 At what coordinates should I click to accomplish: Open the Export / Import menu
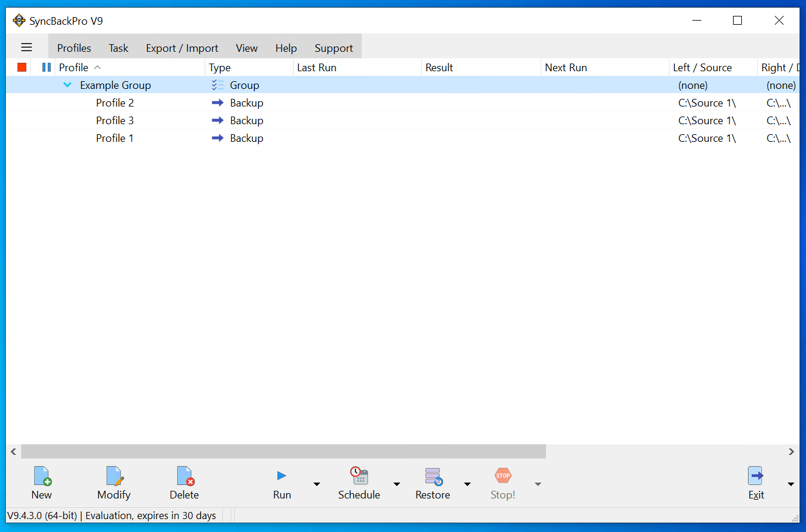(x=182, y=48)
